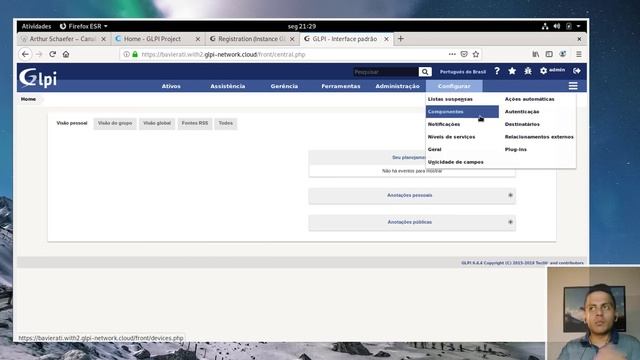The width and height of the screenshot is (640, 360).
Task: Switch to Fontes RSS tab
Action: pos(195,123)
